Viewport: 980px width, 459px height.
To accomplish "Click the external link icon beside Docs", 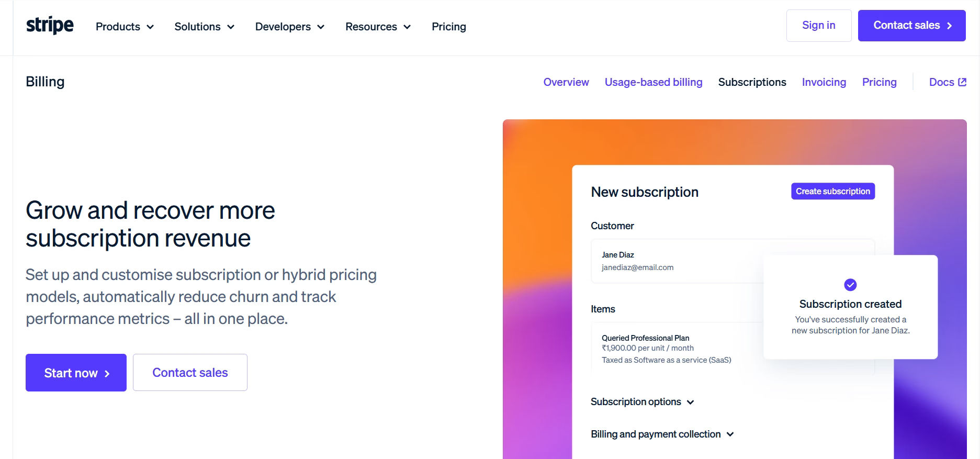I will coord(962,82).
